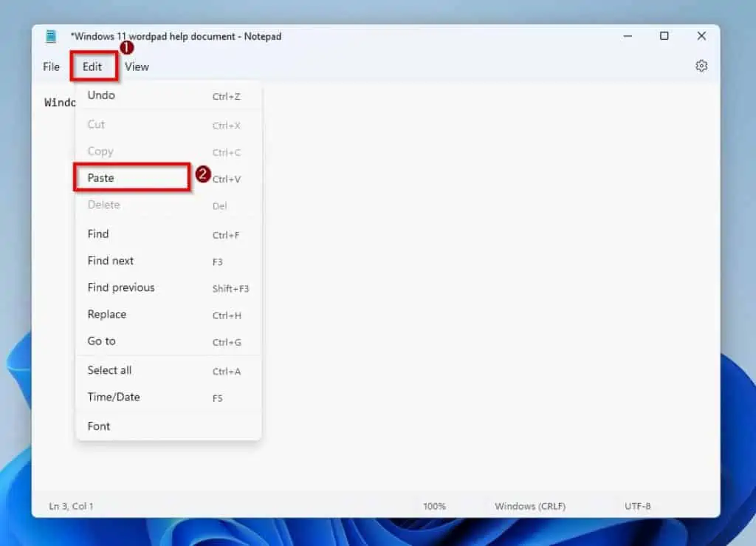Click the Ln 3, Col 1 status entry
Screen dimensions: 756x546
72,506
